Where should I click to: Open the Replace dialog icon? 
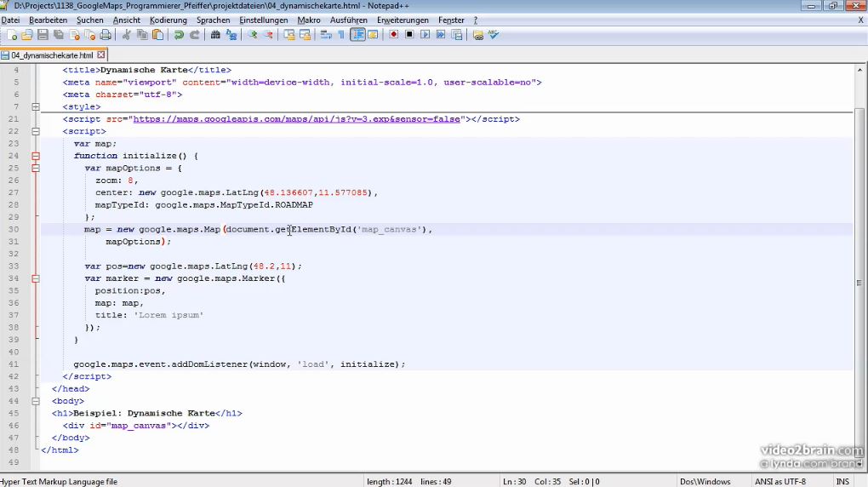231,35
